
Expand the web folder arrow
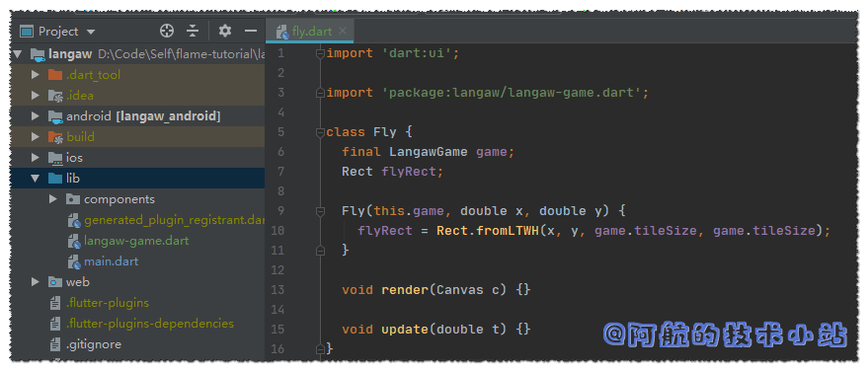click(36, 282)
